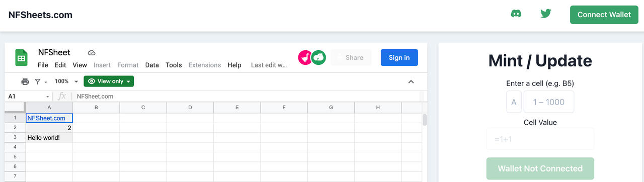Select column F header
This screenshot has width=644, height=182.
(284, 108)
